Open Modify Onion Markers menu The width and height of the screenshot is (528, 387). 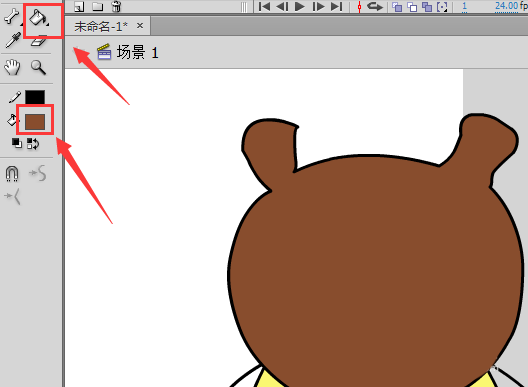[442, 7]
